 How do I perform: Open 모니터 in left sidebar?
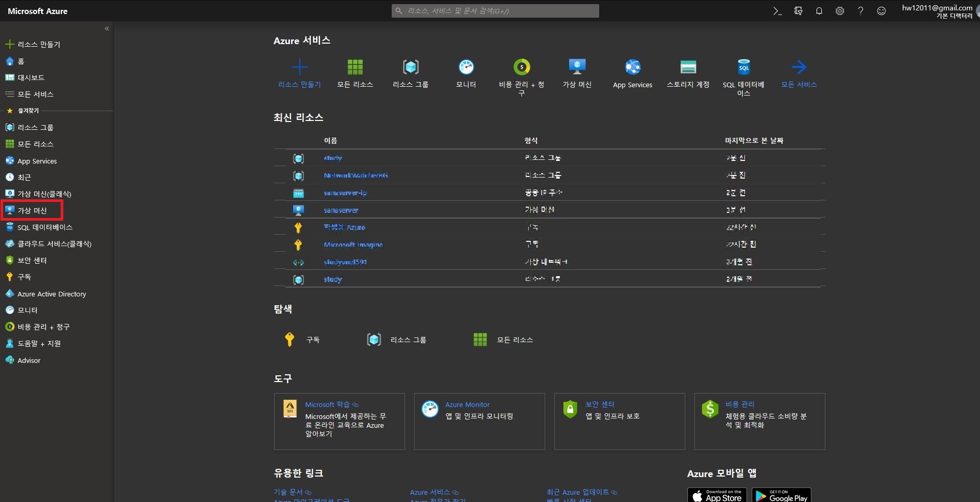pyautogui.click(x=22, y=310)
